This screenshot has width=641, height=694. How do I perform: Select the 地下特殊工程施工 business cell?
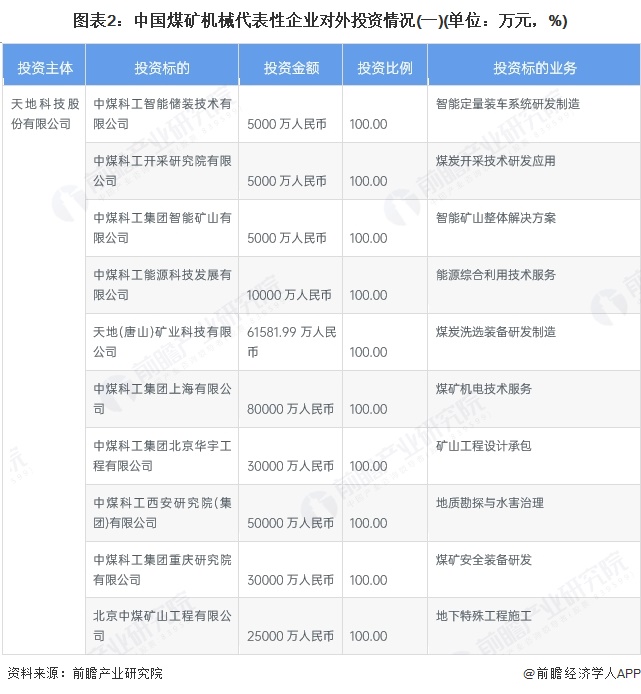click(484, 616)
